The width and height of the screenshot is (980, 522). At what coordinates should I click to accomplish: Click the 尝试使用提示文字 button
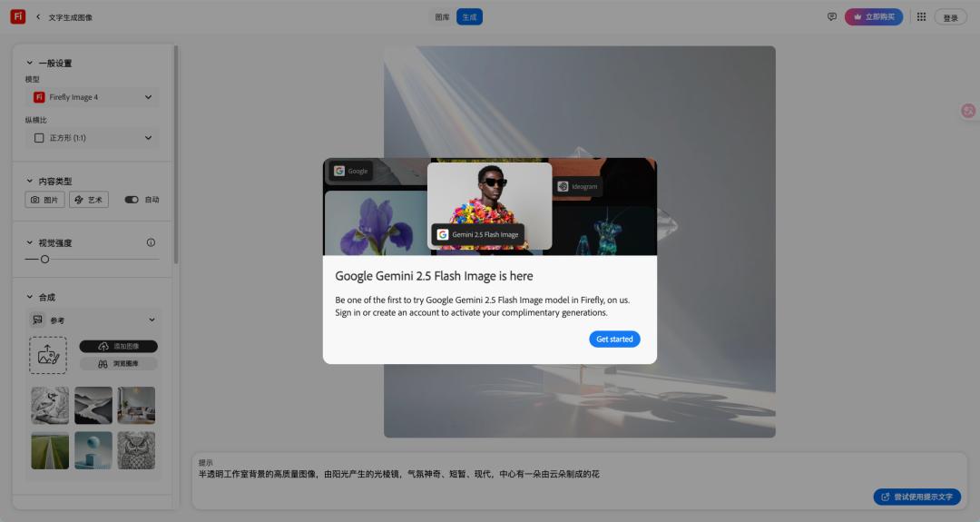click(x=916, y=497)
